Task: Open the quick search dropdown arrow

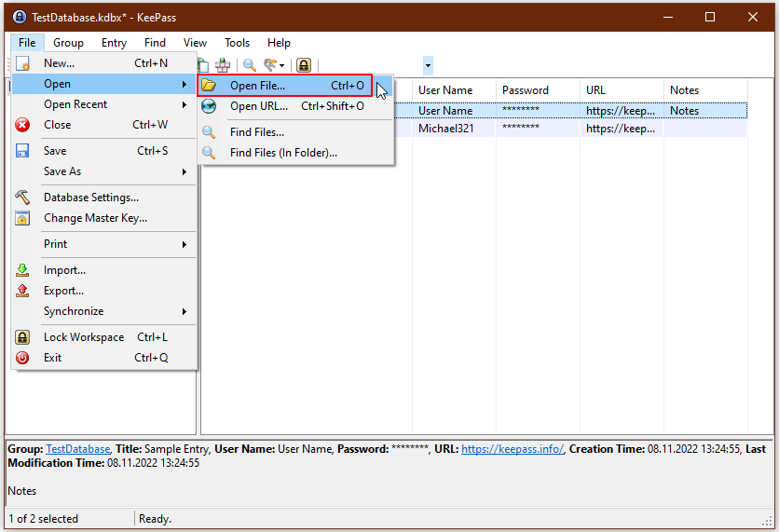Action: [x=428, y=65]
